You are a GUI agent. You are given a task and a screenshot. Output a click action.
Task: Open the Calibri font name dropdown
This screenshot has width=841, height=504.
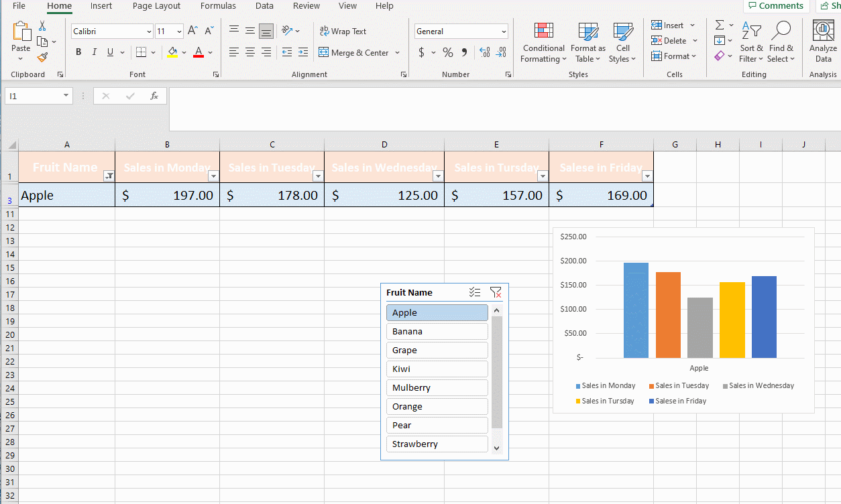pos(149,31)
